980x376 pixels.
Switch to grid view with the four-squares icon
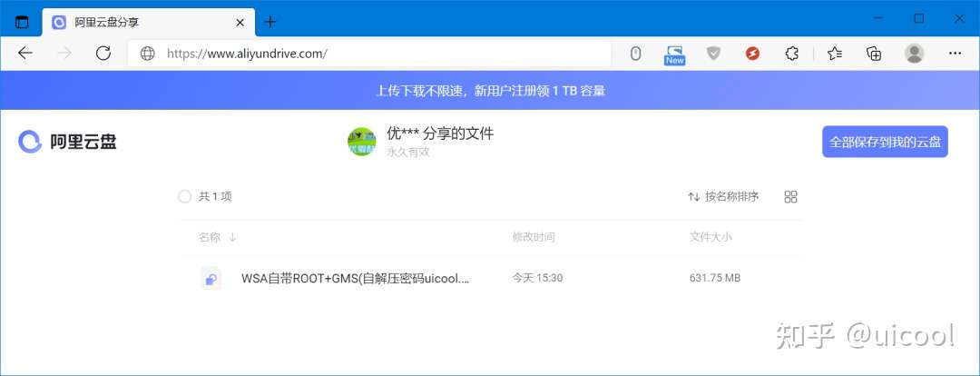coord(790,197)
